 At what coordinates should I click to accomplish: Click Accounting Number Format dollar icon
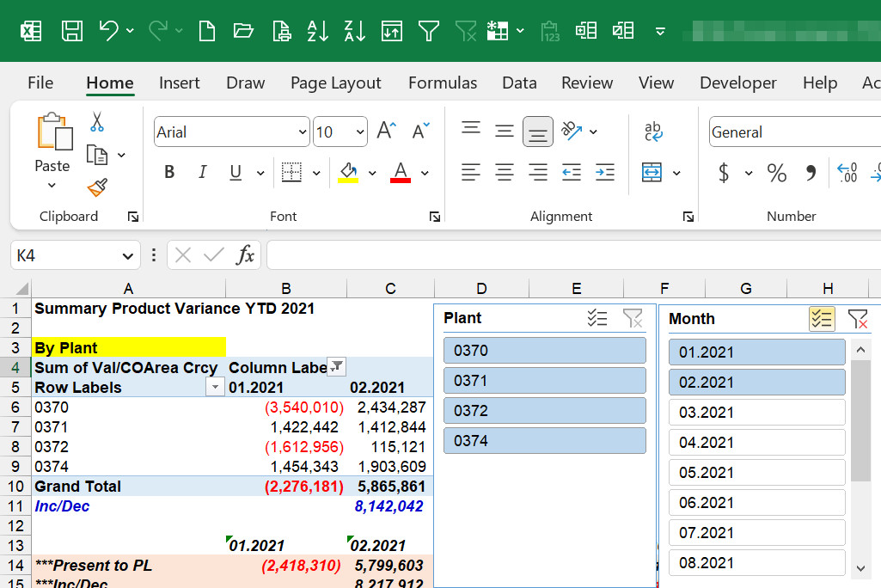[724, 173]
